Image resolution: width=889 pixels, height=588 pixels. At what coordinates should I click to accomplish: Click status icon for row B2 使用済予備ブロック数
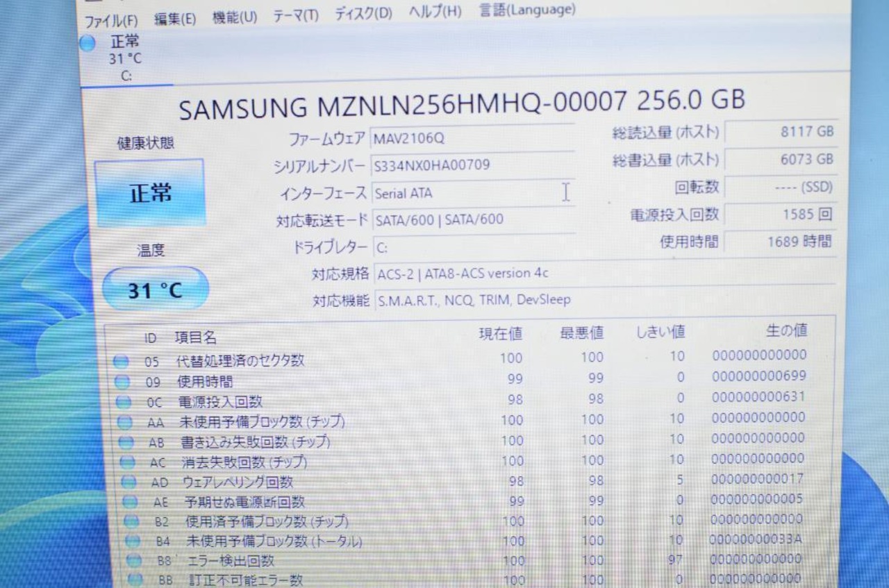(132, 521)
